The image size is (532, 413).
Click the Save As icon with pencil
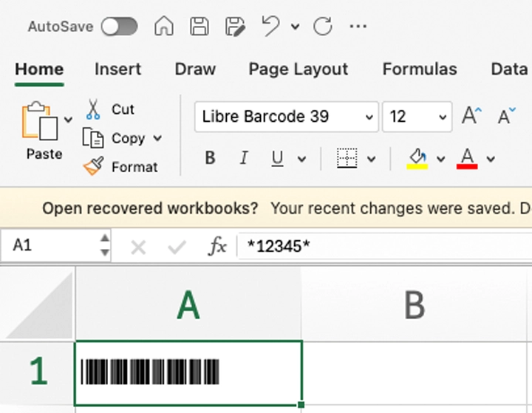coord(235,26)
